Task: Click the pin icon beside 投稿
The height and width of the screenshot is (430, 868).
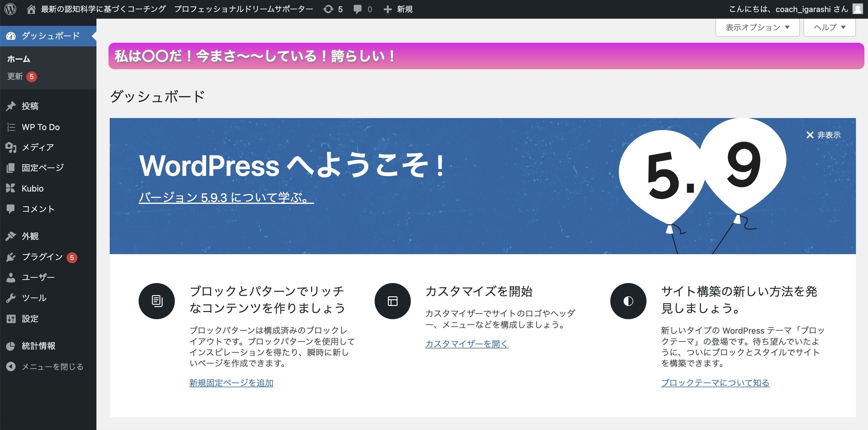Action: [x=11, y=106]
